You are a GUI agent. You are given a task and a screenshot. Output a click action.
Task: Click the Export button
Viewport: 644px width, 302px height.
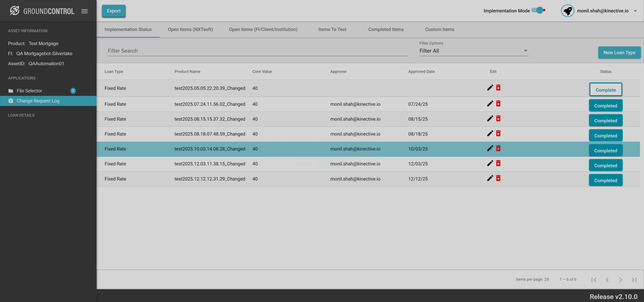[x=114, y=11]
